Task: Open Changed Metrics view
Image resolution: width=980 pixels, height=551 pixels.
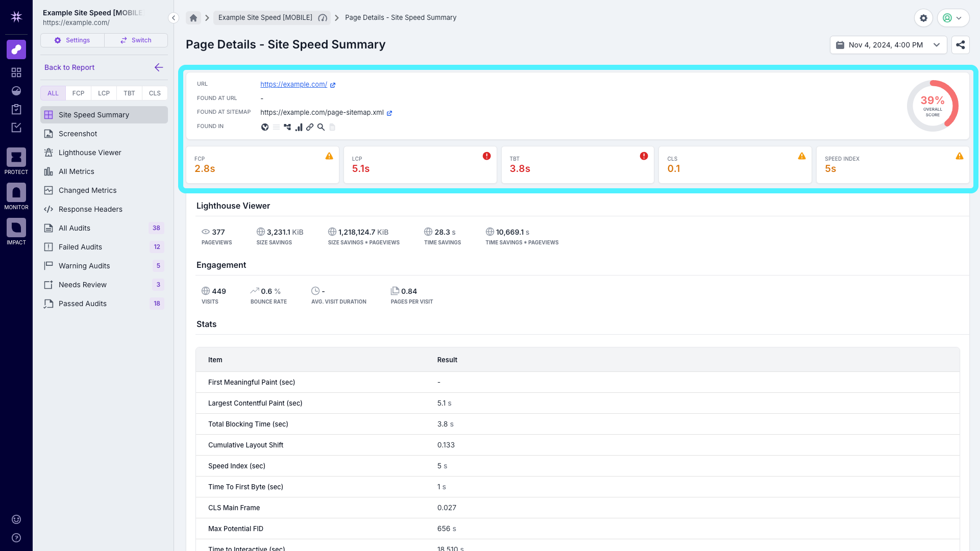Action: (x=104, y=190)
